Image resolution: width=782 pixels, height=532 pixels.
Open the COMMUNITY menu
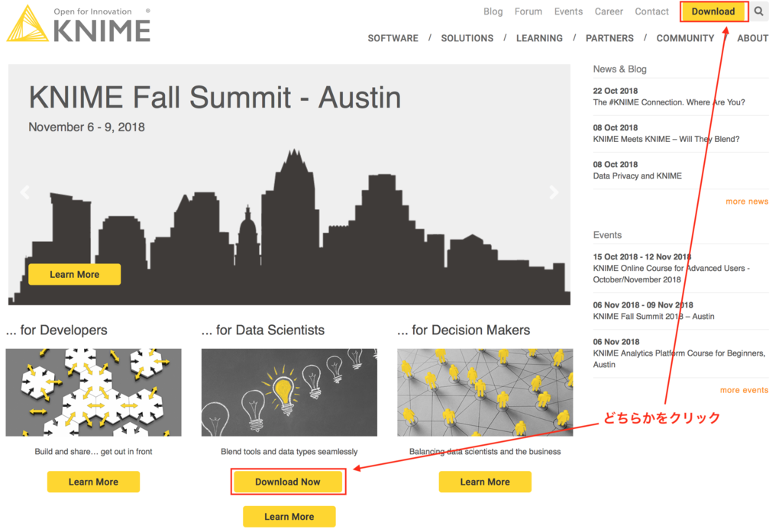click(x=685, y=38)
